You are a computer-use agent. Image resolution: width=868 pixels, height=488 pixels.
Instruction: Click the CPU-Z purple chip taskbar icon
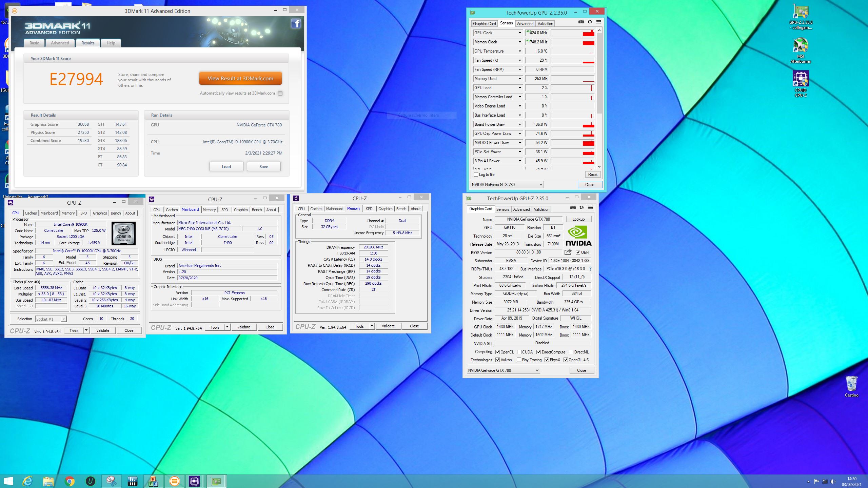194,481
